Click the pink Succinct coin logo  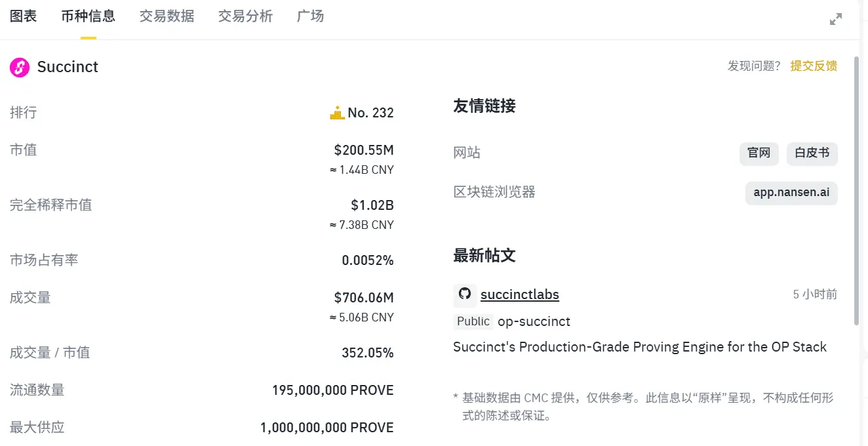20,67
